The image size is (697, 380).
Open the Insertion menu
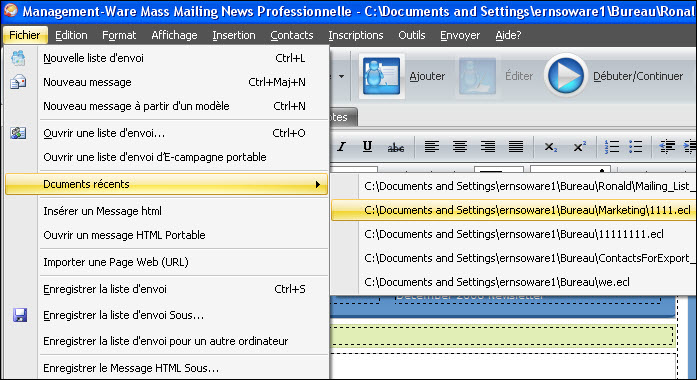pos(234,35)
